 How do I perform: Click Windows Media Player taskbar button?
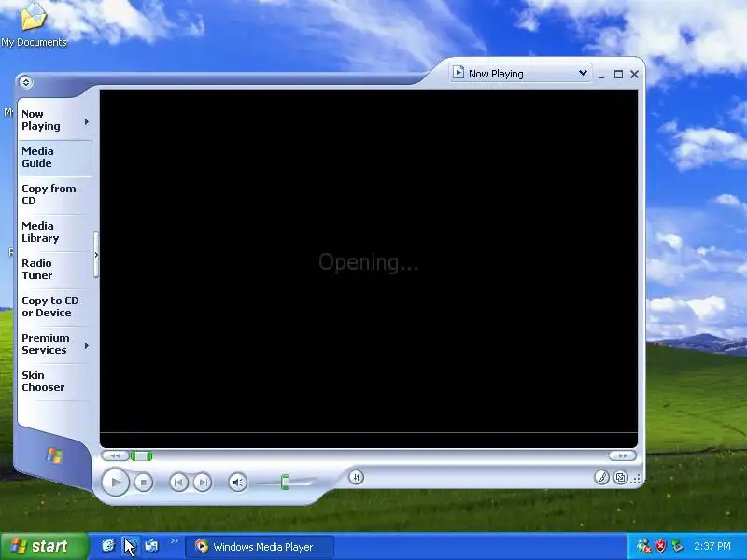click(x=260, y=547)
